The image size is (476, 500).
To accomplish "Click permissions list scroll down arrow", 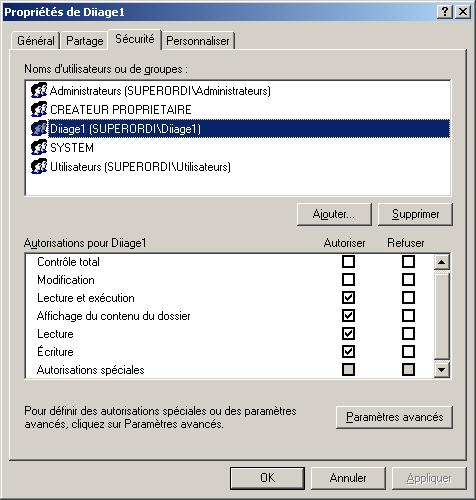I will [442, 370].
